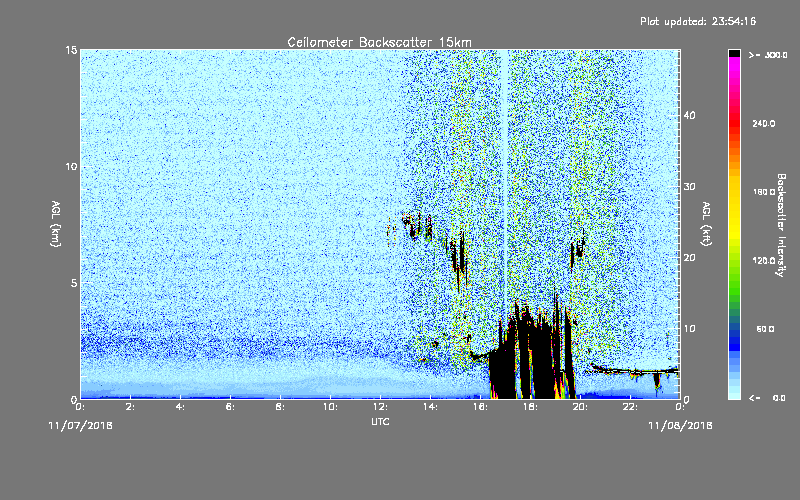This screenshot has height=500, width=800.
Task: Click the '12:' hour tick label
Action: tap(381, 407)
